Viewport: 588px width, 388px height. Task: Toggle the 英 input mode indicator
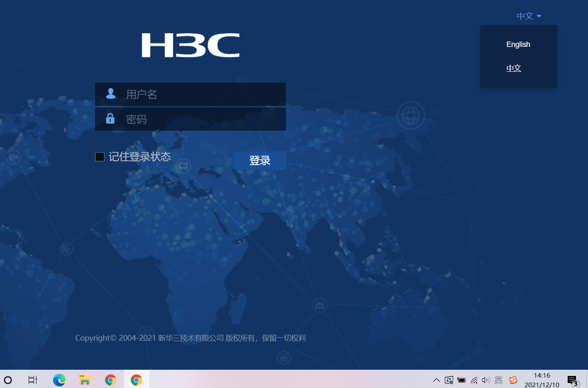[499, 380]
